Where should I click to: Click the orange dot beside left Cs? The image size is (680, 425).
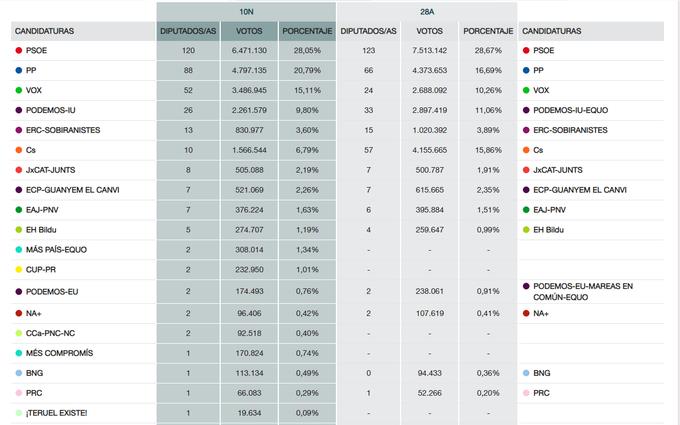pyautogui.click(x=19, y=150)
